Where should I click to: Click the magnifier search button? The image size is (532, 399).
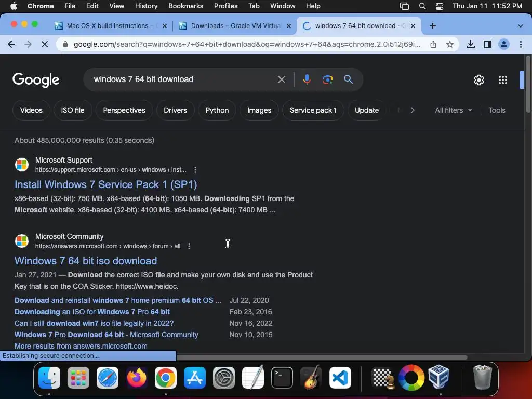348,79
